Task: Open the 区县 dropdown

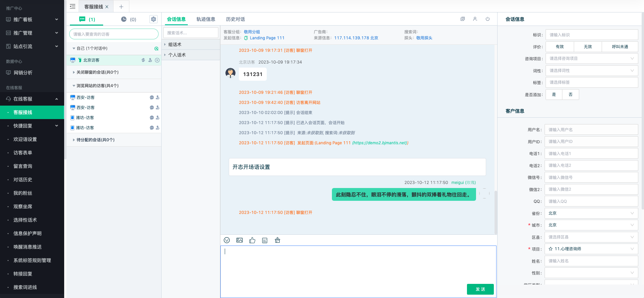Action: click(x=591, y=237)
